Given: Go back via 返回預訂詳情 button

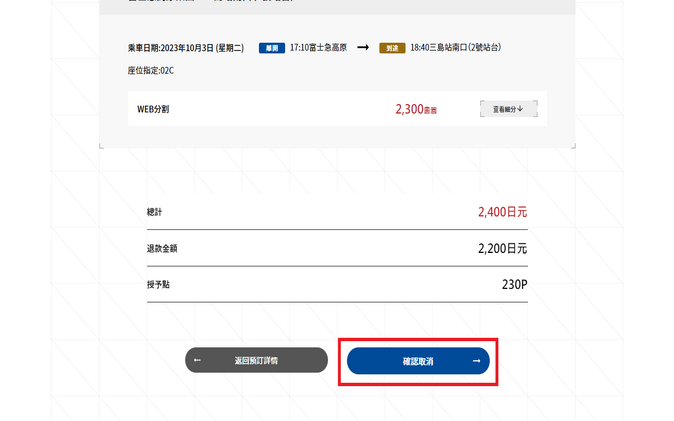Looking at the screenshot, I should coord(256,360).
